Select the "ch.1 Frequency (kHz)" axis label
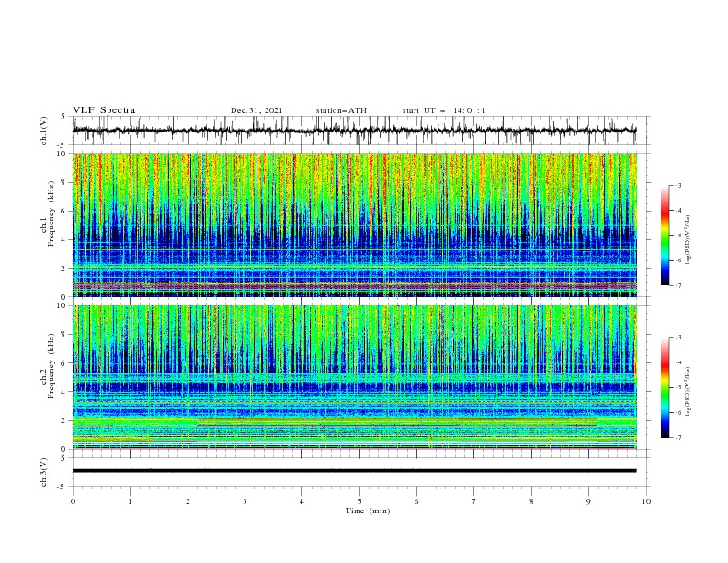 (x=48, y=213)
